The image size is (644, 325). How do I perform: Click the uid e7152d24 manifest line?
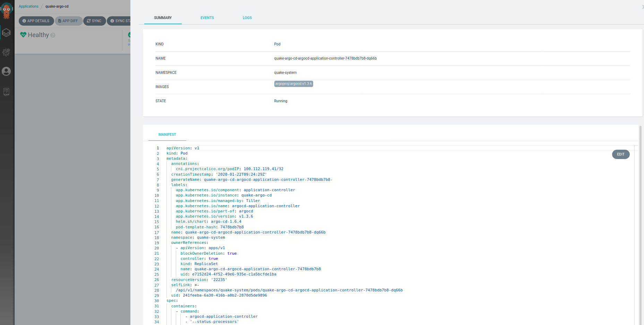pos(228,274)
